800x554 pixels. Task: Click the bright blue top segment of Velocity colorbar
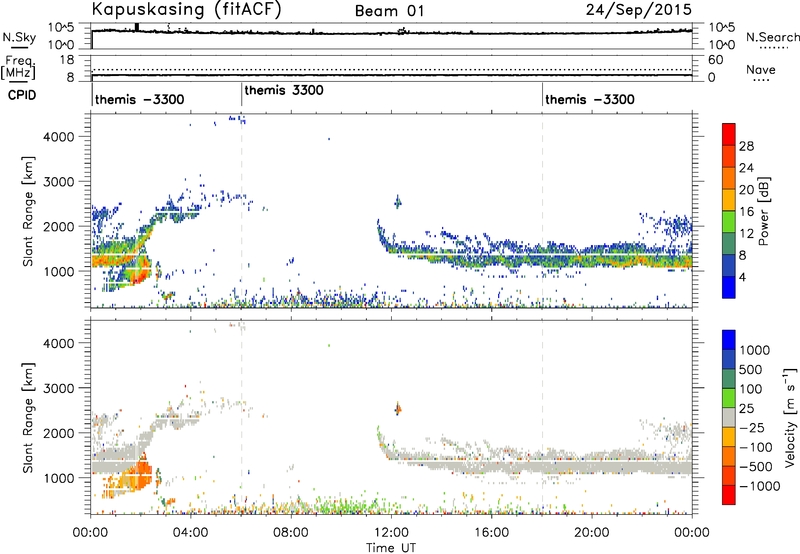coord(729,340)
